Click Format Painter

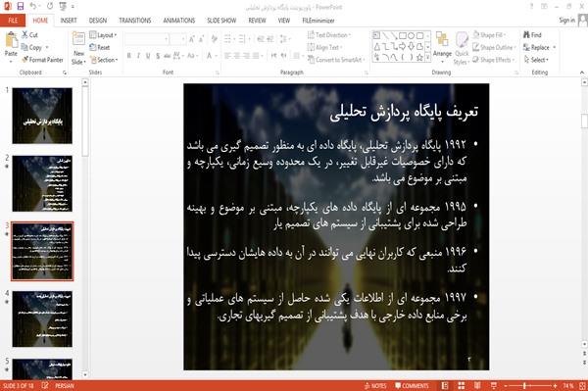[42, 60]
